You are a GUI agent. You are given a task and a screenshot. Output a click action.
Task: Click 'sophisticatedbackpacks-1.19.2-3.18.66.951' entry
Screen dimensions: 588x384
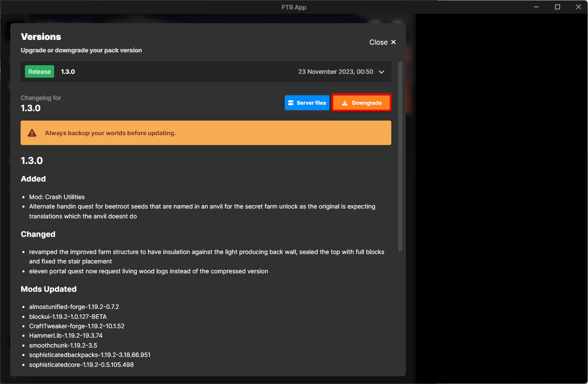[x=90, y=355]
